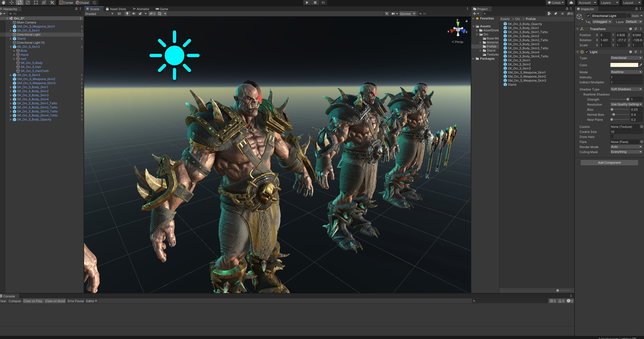Lock the Hierarchy panel
This screenshot has height=339, width=644.
click(76, 9)
